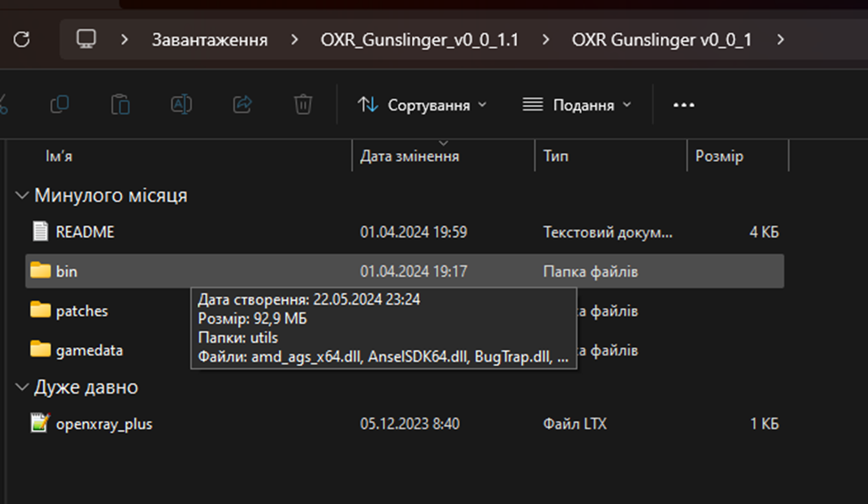
Task: Click the patches folder icon
Action: [40, 309]
